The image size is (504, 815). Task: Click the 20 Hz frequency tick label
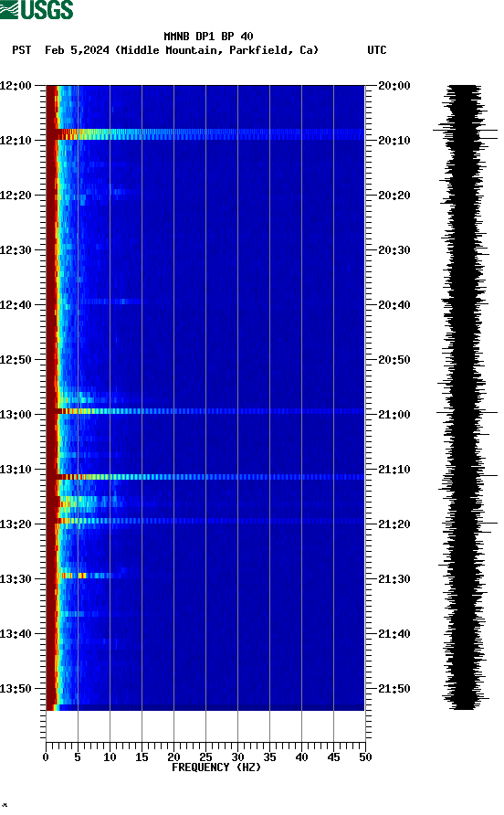tap(173, 757)
